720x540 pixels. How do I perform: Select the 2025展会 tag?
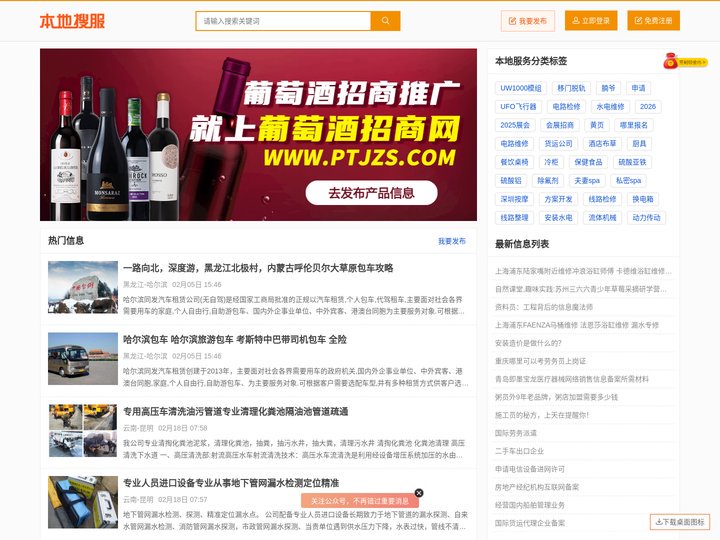(x=515, y=125)
